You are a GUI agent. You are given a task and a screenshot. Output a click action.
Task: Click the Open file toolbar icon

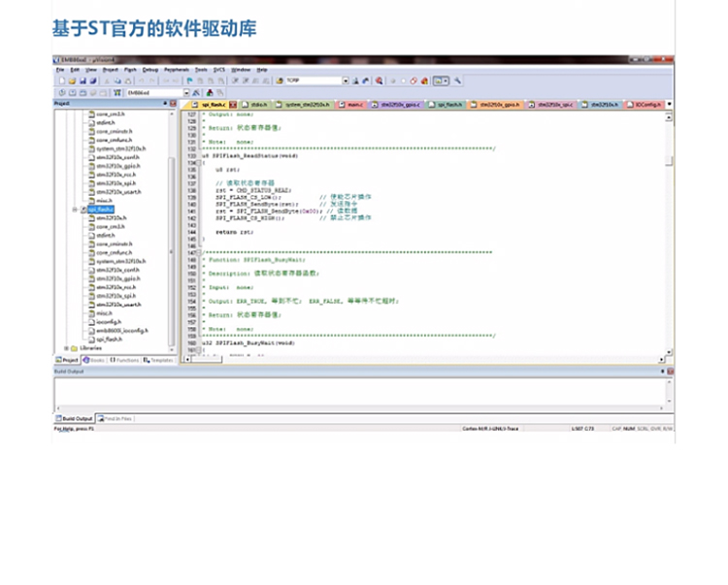[73, 81]
